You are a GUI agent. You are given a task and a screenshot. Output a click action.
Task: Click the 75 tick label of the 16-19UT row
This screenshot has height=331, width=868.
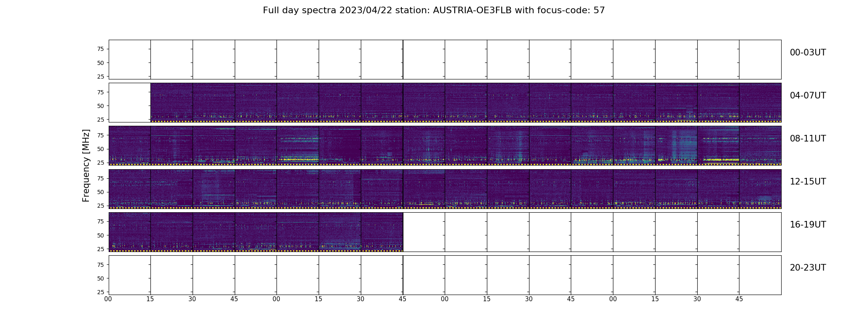tap(100, 222)
